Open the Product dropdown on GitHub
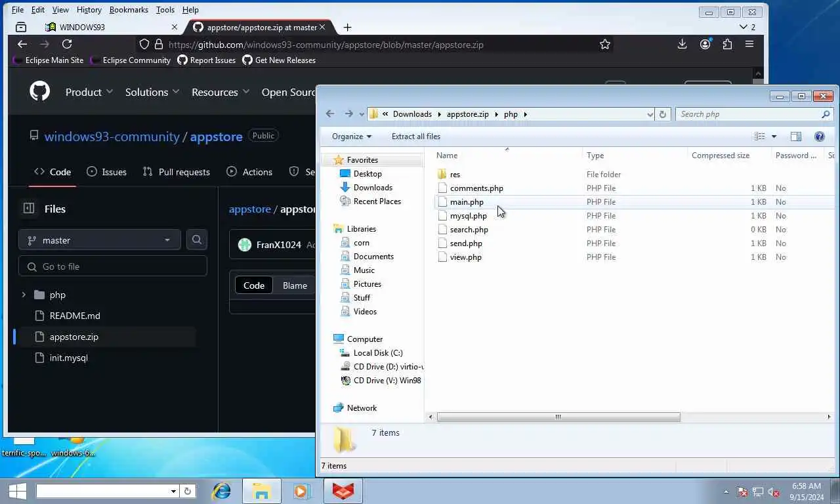This screenshot has height=504, width=840. pos(89,92)
